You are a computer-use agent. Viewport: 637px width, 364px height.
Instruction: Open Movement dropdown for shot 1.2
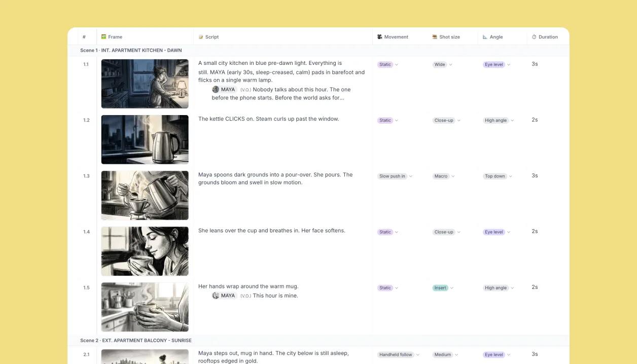coord(388,120)
